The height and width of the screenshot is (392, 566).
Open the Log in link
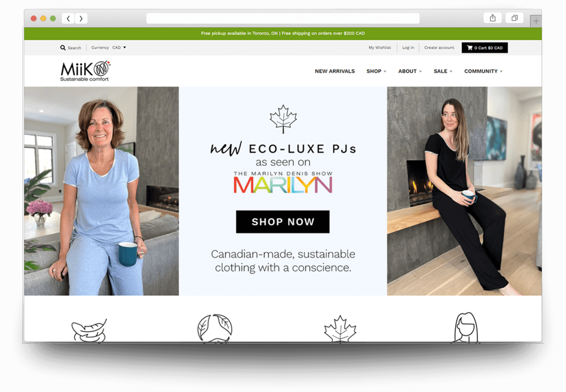(x=408, y=48)
